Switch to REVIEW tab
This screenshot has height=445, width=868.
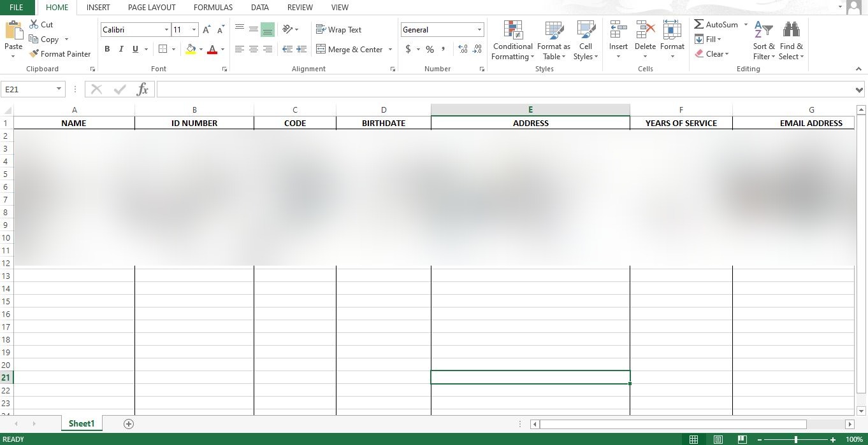(300, 8)
